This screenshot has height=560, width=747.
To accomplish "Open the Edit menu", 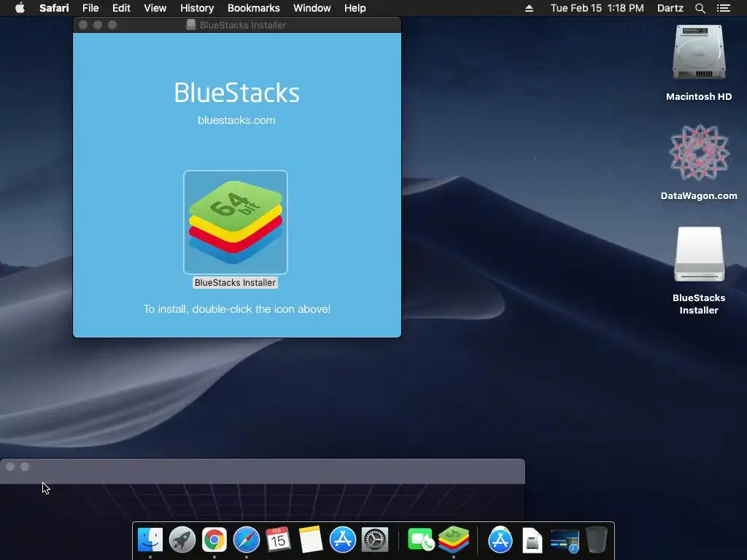I will pos(121,8).
